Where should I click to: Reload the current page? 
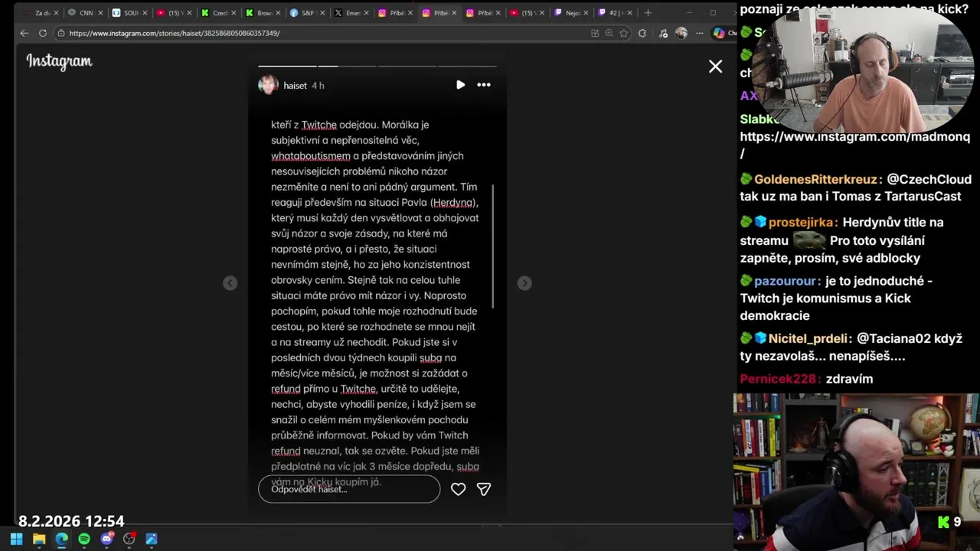tap(42, 33)
